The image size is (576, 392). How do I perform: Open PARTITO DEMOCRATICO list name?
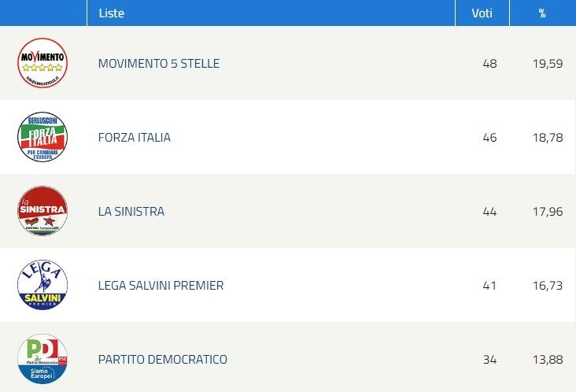coord(162,359)
